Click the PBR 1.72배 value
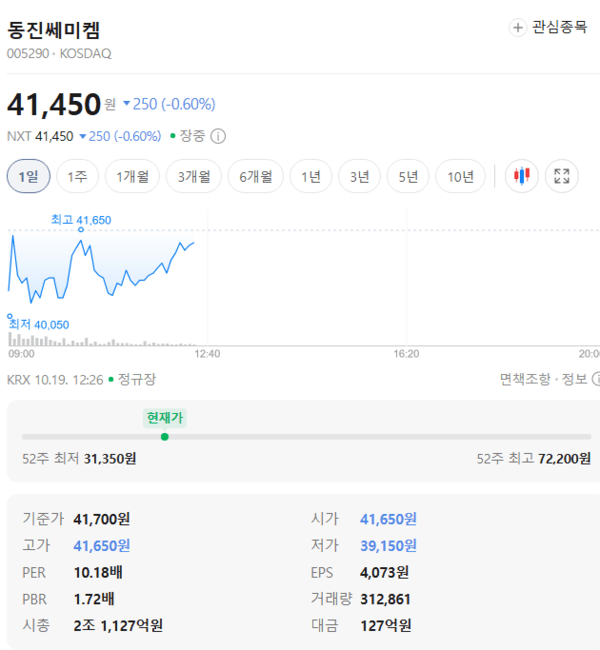Viewport: 600px width, 650px height. 94,599
